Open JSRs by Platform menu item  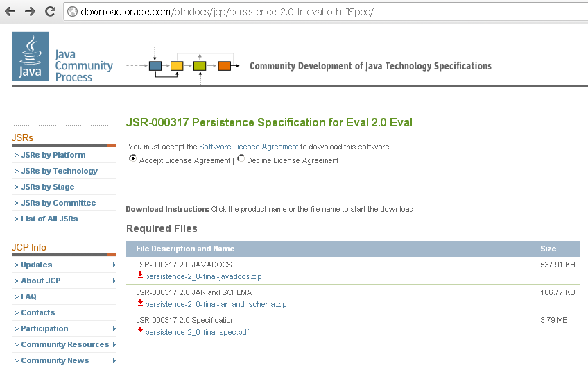(53, 155)
